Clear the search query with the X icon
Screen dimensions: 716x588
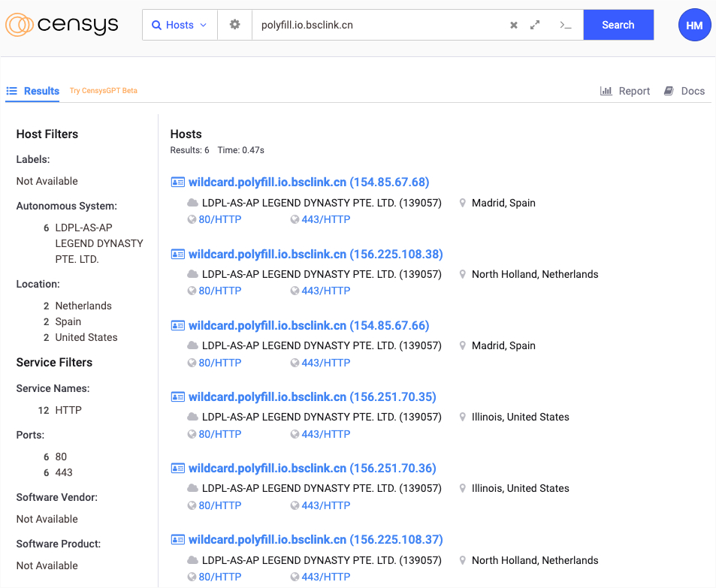[x=514, y=25]
